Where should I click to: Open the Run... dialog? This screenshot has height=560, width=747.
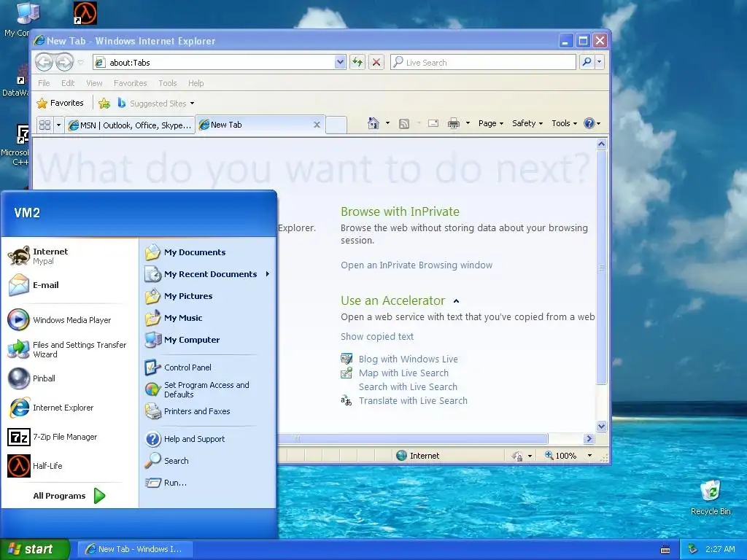pyautogui.click(x=208, y=483)
